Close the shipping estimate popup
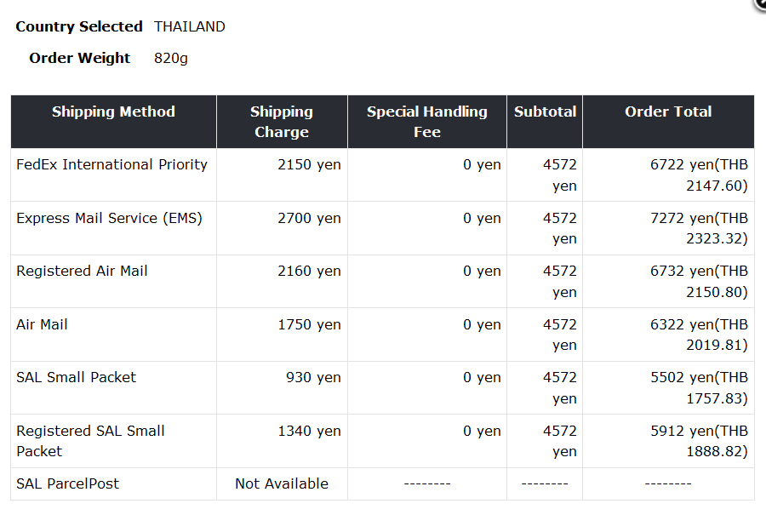Image resolution: width=766 pixels, height=532 pixels. [x=761, y=3]
